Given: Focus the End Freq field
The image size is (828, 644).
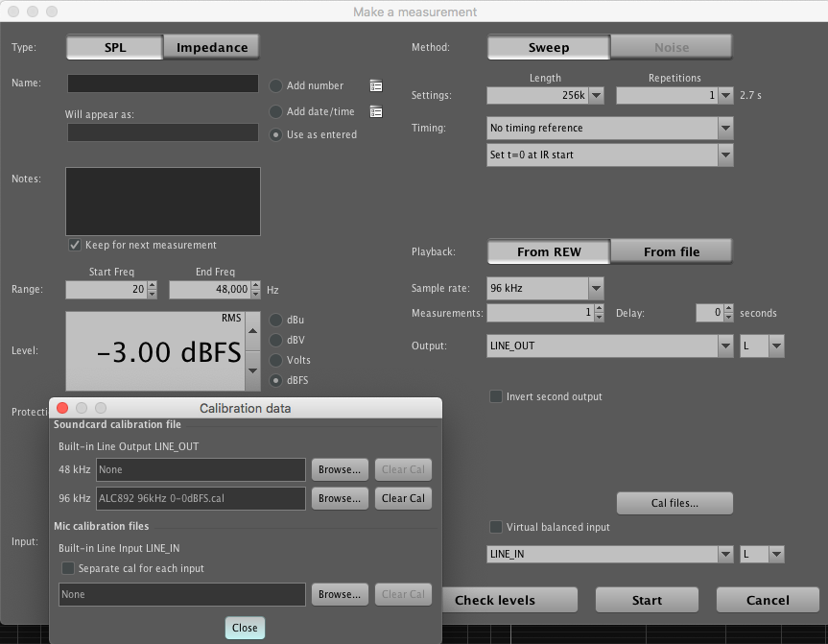Looking at the screenshot, I should [210, 290].
